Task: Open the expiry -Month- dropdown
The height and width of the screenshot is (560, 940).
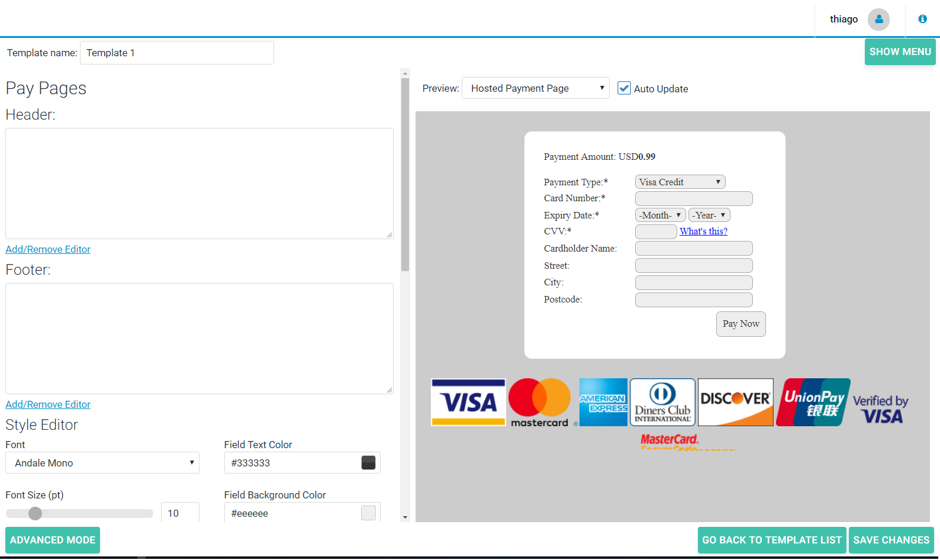Action: [660, 215]
